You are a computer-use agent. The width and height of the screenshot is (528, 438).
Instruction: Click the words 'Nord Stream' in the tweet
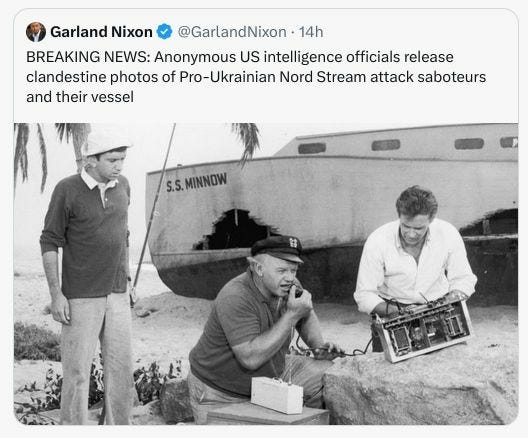323,77
